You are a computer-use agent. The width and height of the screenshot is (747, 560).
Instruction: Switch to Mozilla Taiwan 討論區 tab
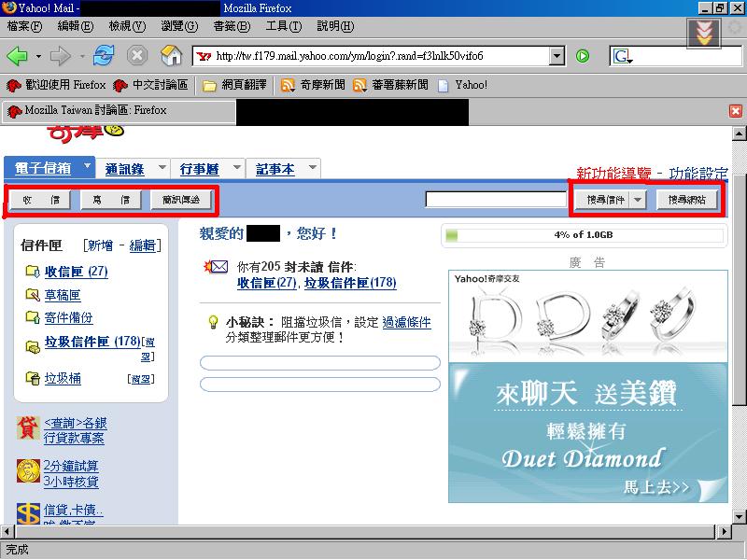tap(120, 111)
